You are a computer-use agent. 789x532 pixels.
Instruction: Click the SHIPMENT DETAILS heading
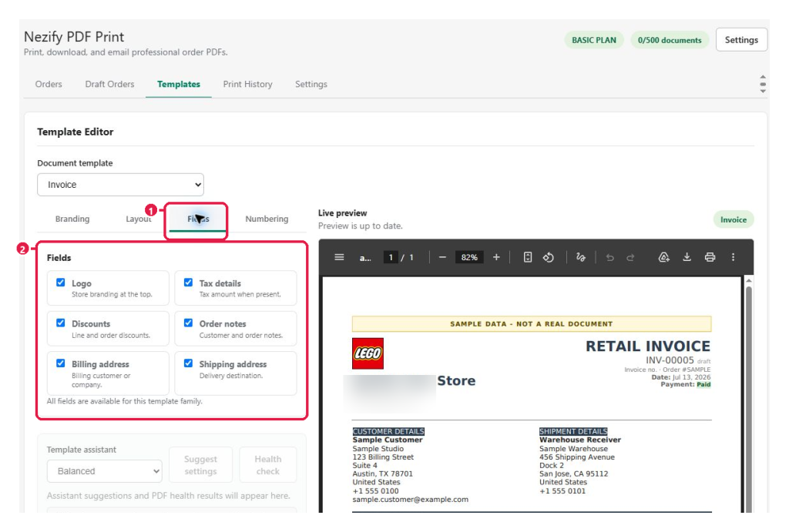[x=573, y=431]
